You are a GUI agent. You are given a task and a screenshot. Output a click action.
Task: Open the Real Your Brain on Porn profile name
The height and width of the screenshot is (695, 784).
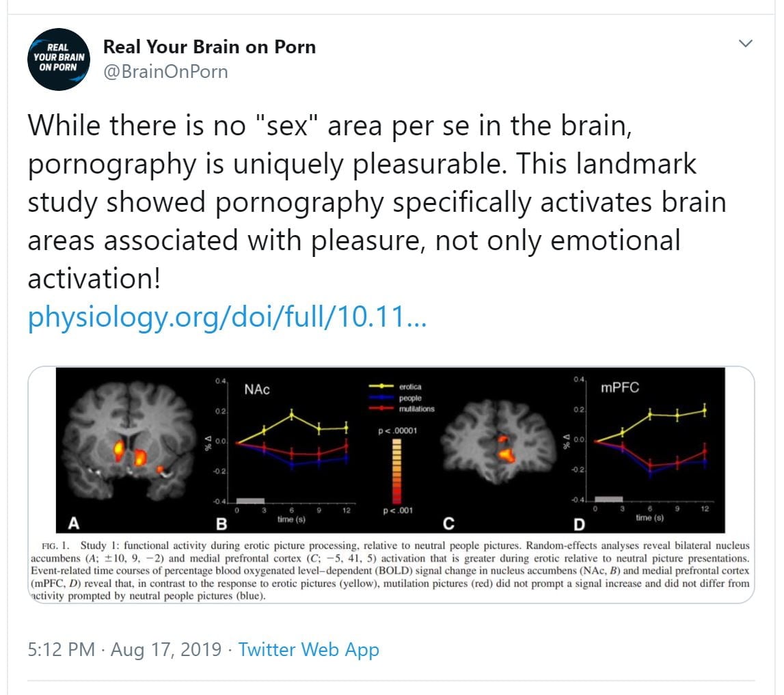coord(209,47)
